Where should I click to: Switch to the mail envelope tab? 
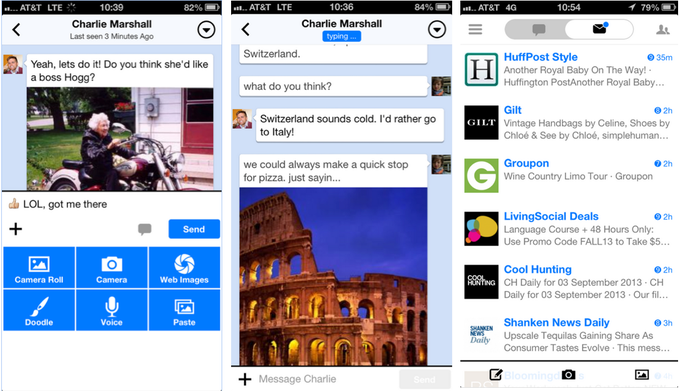pos(599,29)
